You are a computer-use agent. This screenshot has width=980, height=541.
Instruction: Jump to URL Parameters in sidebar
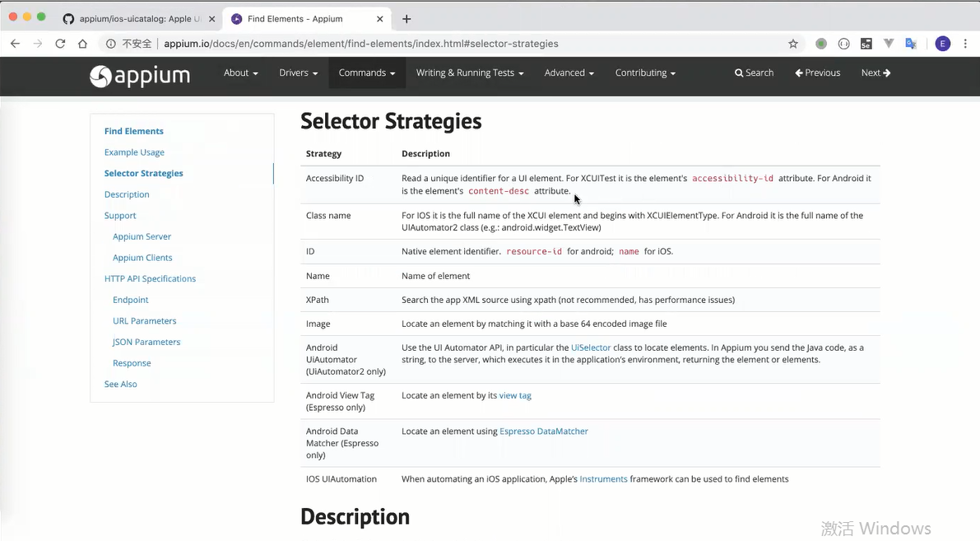(144, 321)
